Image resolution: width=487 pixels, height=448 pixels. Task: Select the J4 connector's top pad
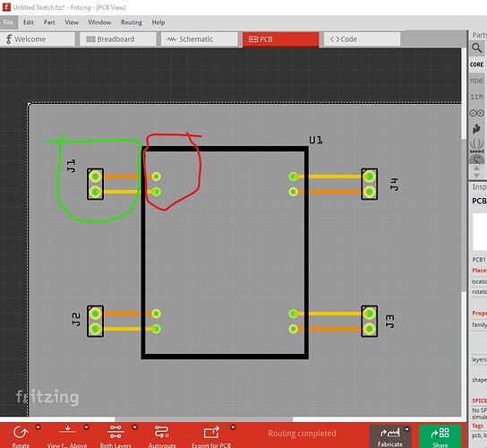[370, 177]
